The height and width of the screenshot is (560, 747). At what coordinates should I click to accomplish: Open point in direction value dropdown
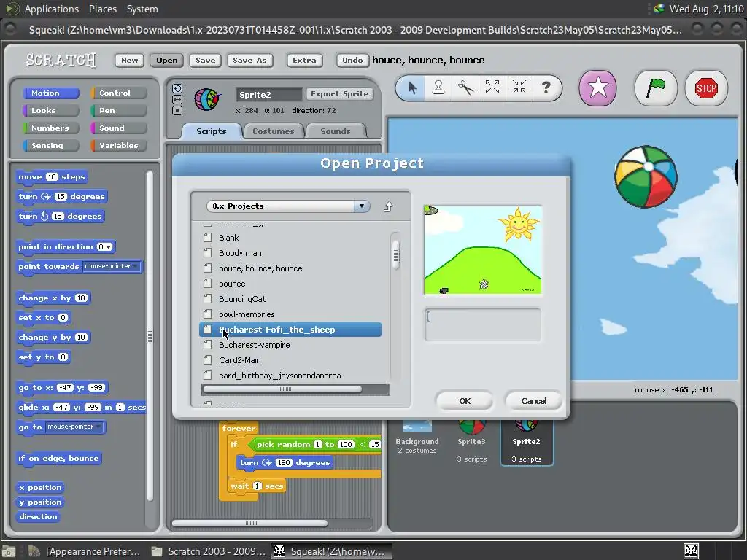106,246
